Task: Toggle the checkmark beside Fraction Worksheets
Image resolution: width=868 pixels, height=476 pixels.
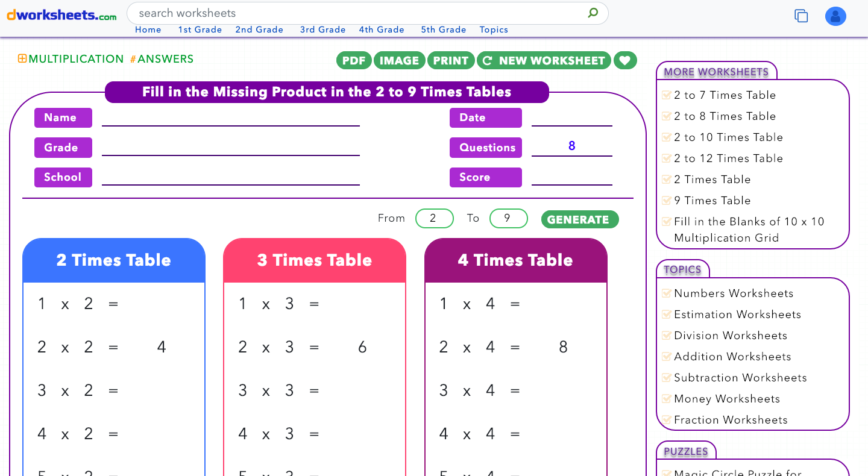Action: click(666, 419)
